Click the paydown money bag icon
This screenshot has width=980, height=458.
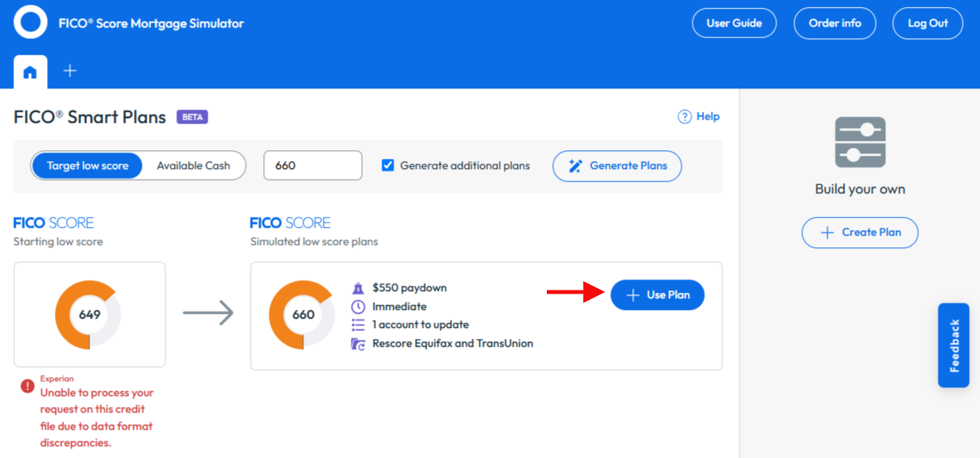[358, 288]
